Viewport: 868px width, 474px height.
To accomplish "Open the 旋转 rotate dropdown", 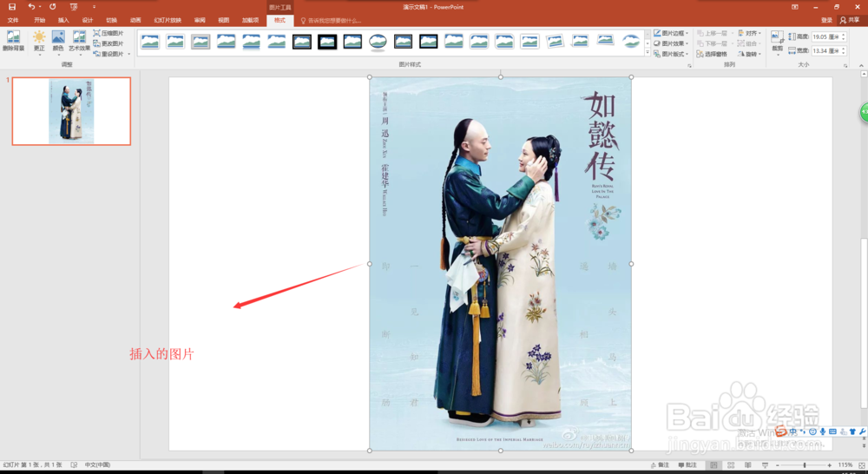I will [750, 54].
